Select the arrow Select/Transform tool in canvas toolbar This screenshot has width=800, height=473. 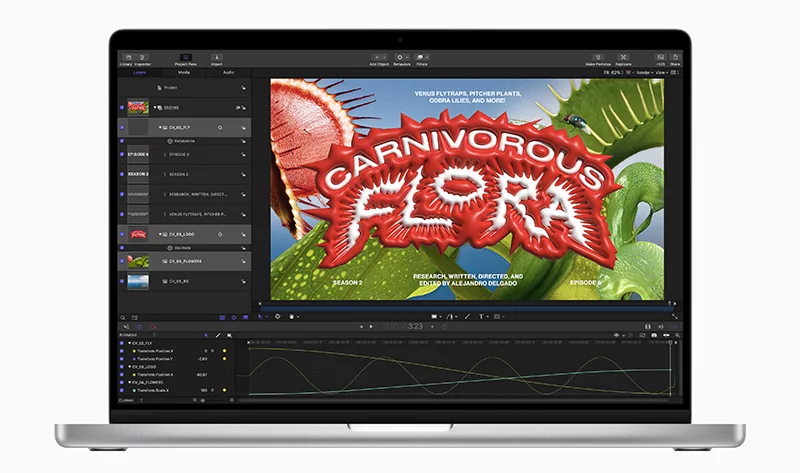(260, 317)
